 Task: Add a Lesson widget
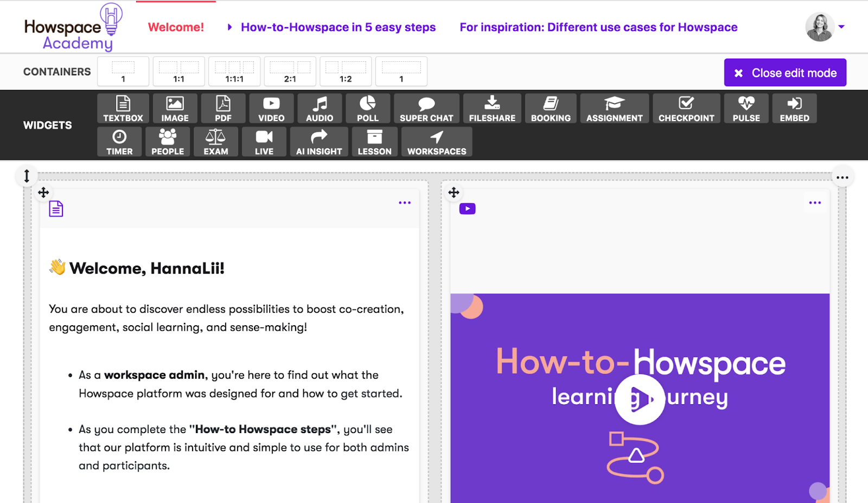(x=374, y=142)
